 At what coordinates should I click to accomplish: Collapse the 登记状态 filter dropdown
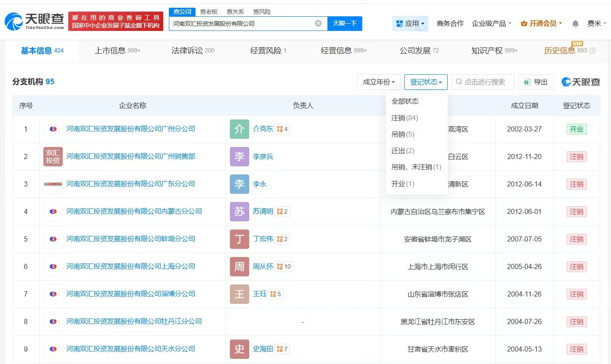tap(426, 82)
